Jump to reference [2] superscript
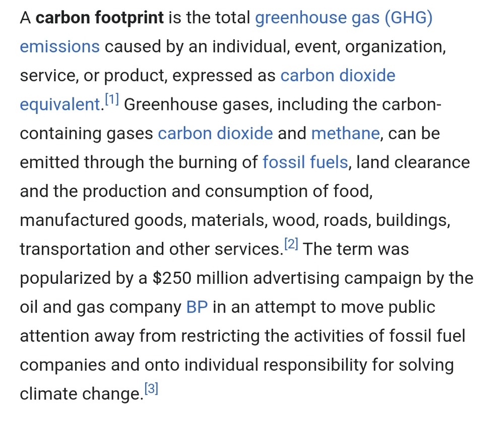Screen dimensions: 504x422 click(291, 245)
